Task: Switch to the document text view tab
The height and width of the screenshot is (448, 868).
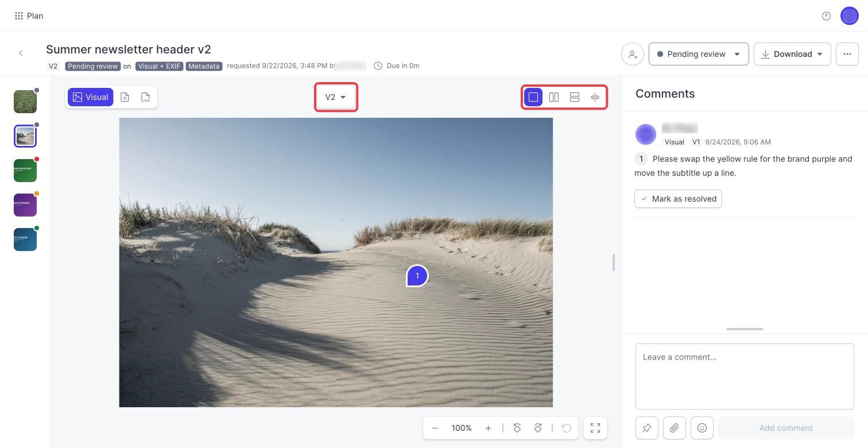Action: [125, 97]
